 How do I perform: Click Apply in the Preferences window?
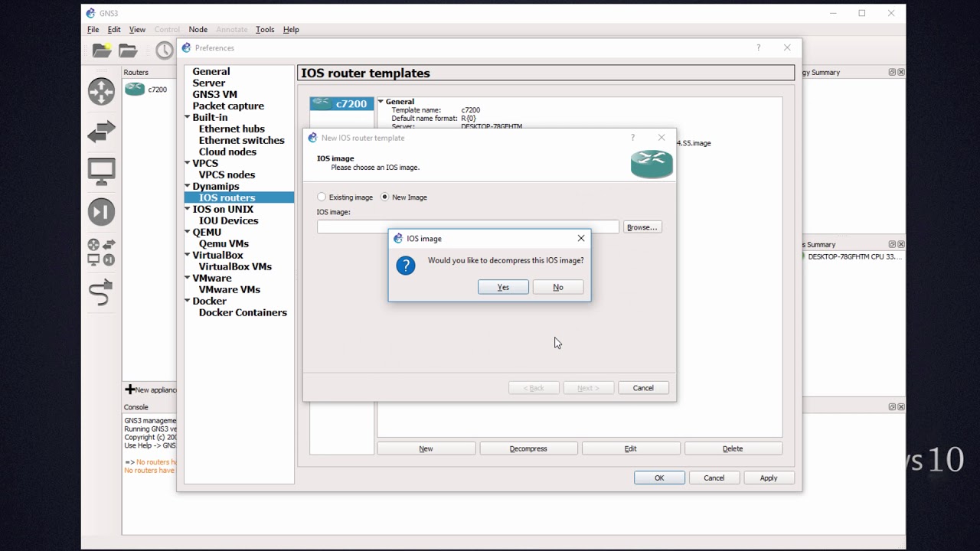769,478
